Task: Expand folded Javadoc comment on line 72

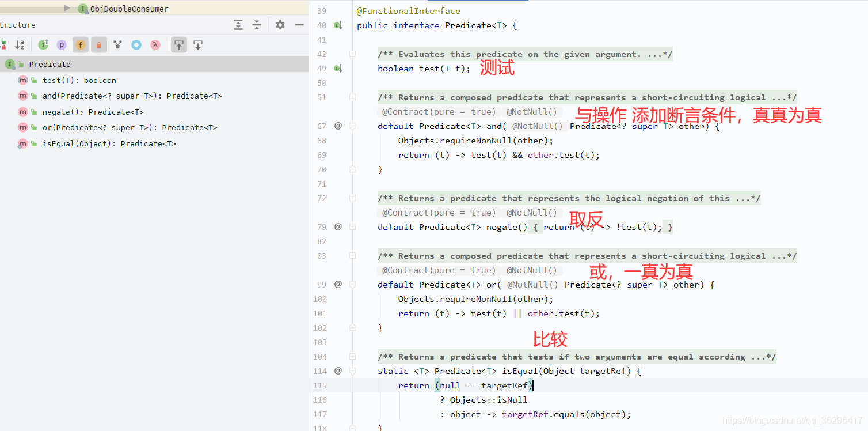Action: (353, 198)
